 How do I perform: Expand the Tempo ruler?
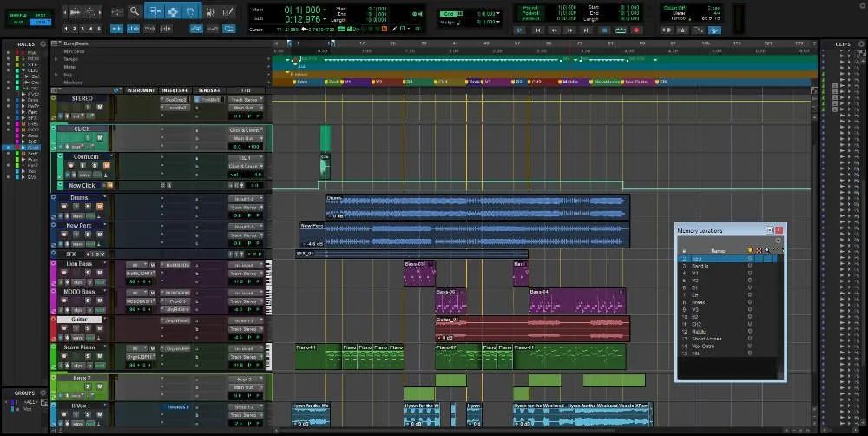(x=56, y=59)
